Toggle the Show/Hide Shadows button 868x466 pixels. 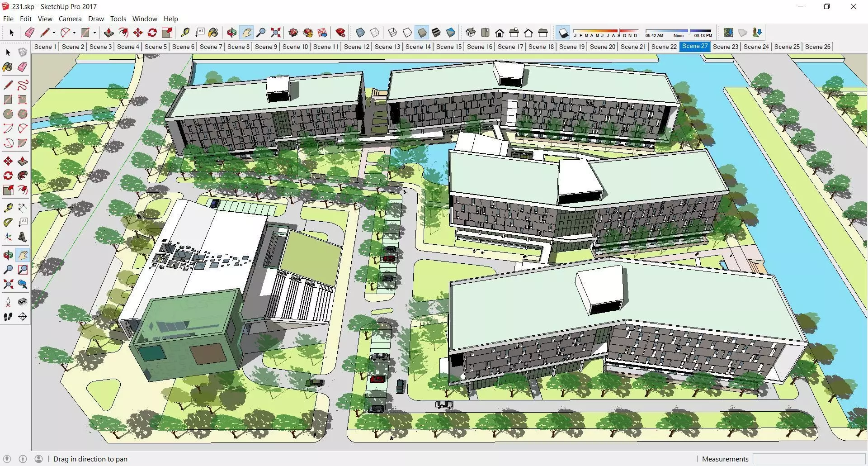click(563, 33)
